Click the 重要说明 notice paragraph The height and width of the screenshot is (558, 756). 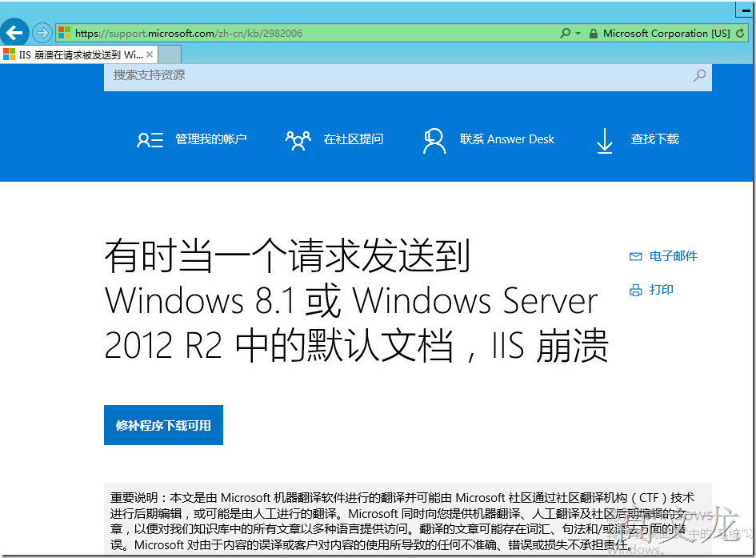tap(402, 521)
